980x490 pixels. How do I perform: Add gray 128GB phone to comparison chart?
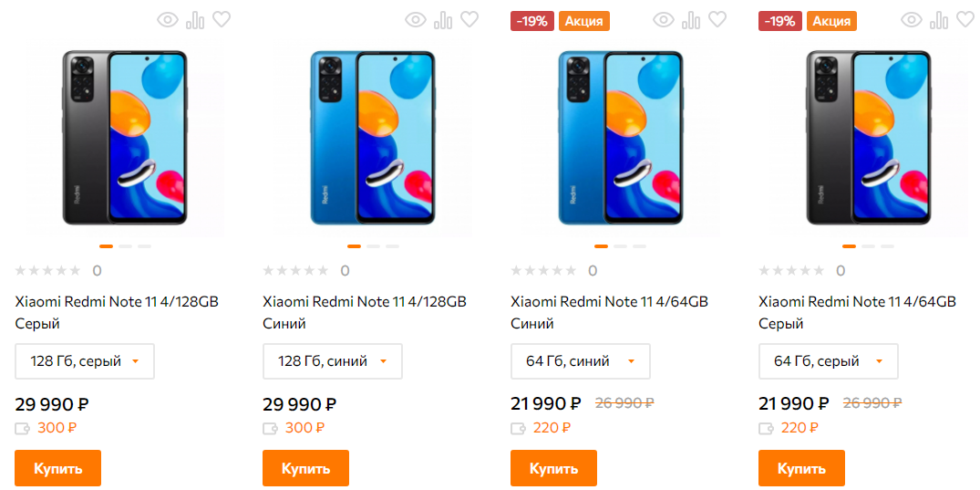pos(195,20)
